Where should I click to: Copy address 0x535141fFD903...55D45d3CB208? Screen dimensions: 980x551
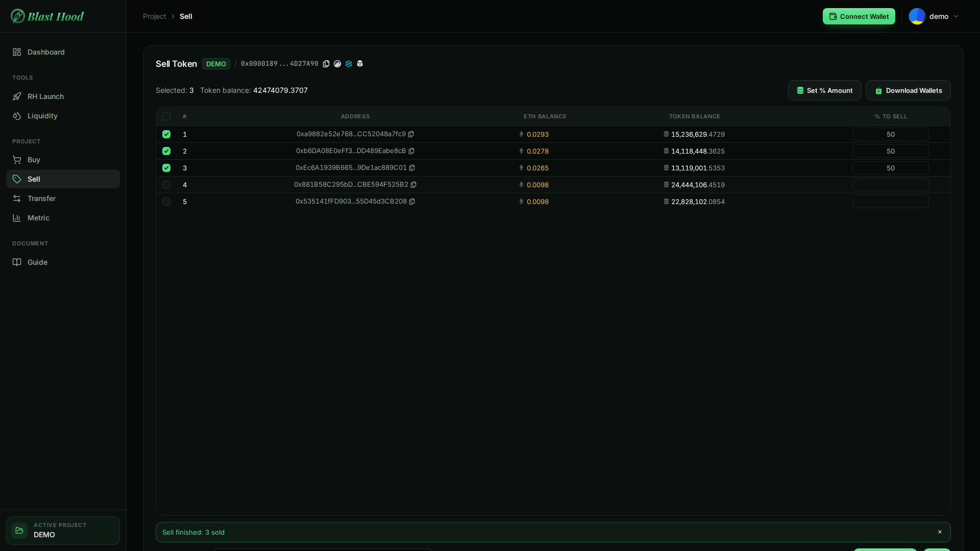click(412, 202)
